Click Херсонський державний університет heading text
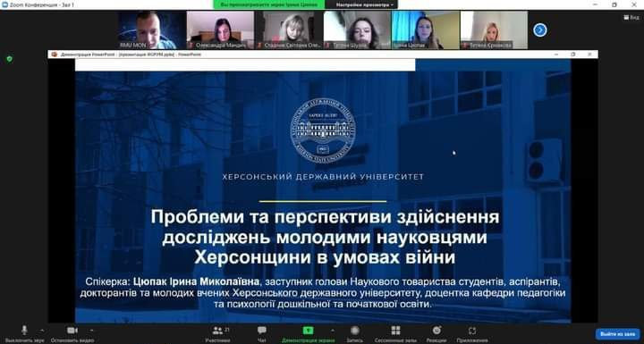Viewport: 644px width, 344px height. tap(323, 177)
